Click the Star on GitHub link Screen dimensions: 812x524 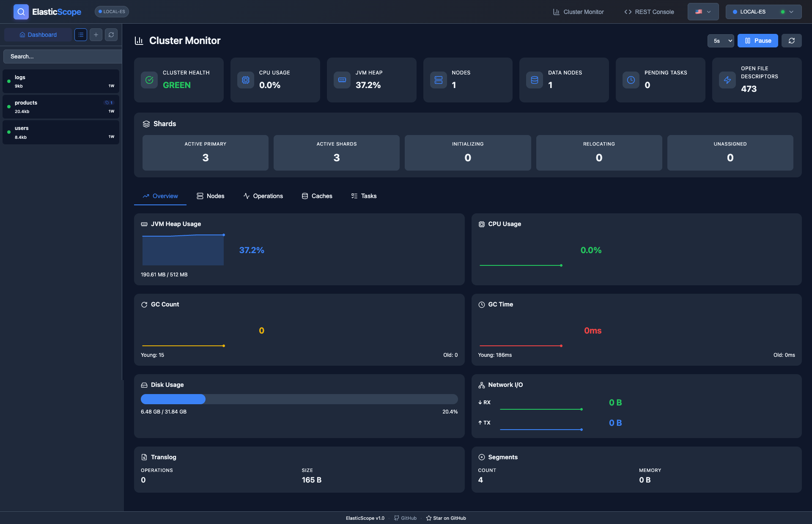click(x=445, y=518)
